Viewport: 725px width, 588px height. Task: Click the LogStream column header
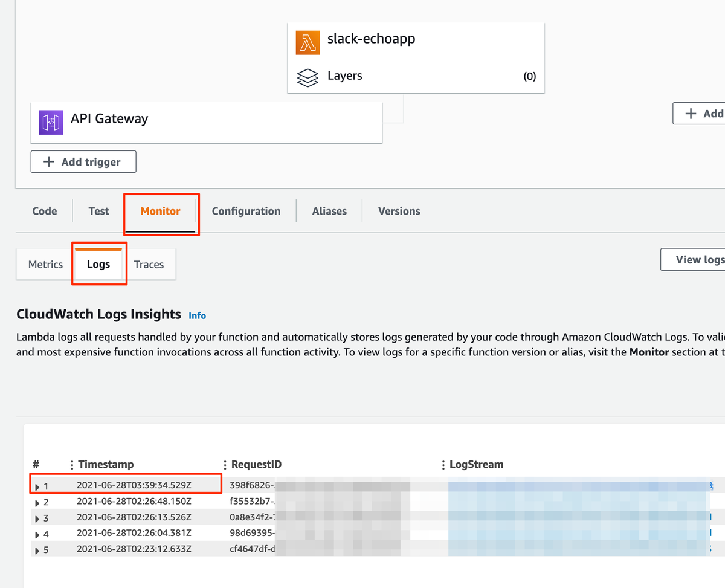pos(476,464)
